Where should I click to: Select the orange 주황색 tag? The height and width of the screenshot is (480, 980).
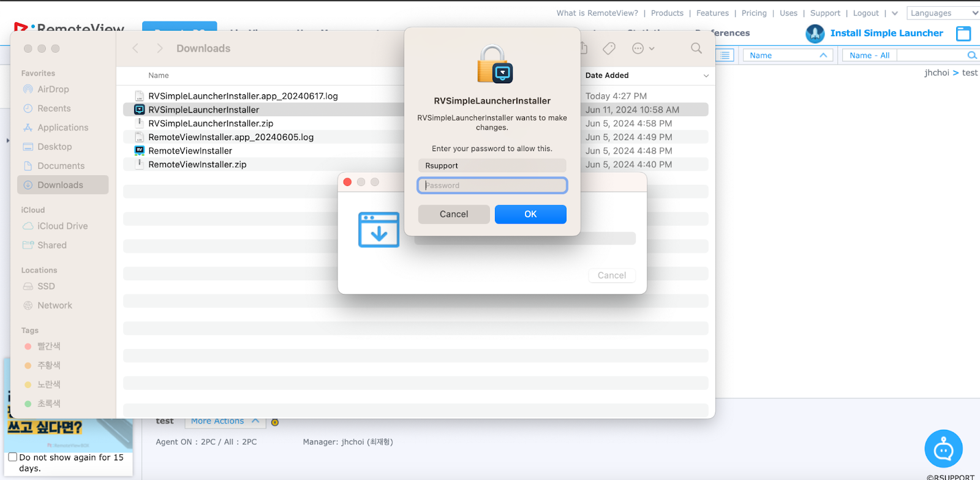pos(48,366)
